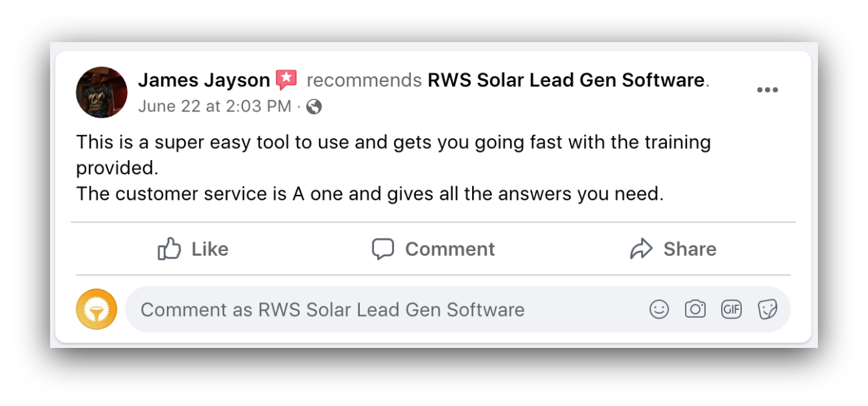This screenshot has height=406, width=868.
Task: Insert a GIF using the GIF icon
Action: pos(732,309)
